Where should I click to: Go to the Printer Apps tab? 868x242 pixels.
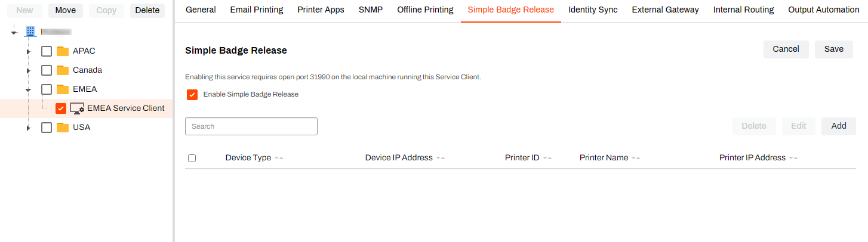(321, 10)
